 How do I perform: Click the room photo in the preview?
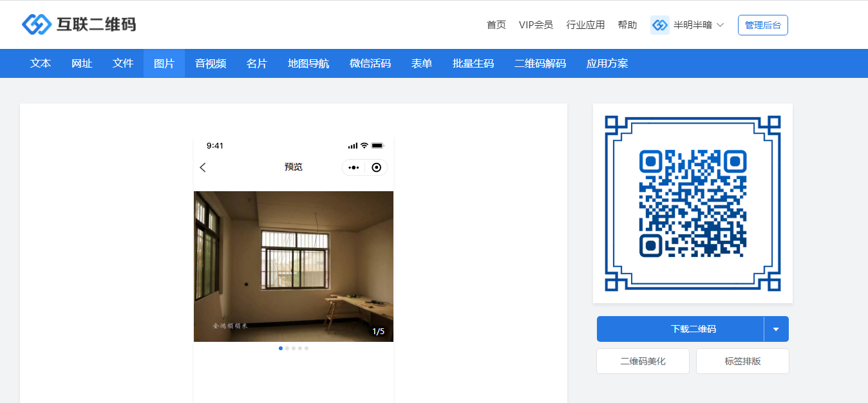[x=294, y=267]
